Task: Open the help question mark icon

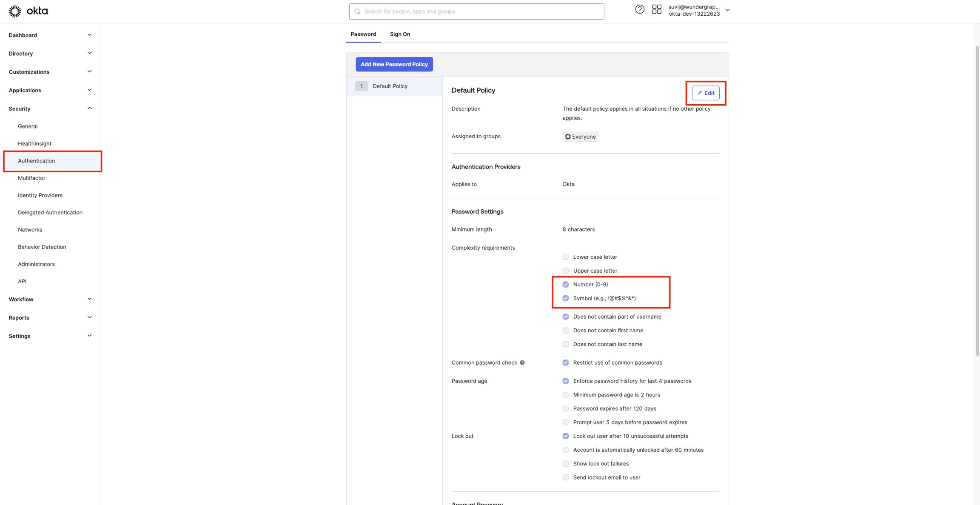Action: click(640, 9)
